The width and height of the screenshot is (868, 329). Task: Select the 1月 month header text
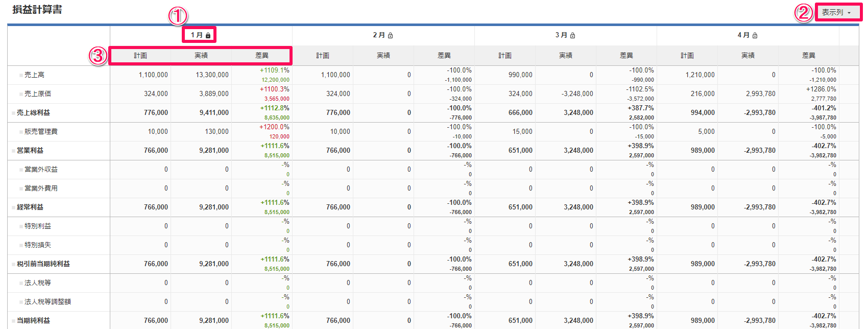point(197,35)
